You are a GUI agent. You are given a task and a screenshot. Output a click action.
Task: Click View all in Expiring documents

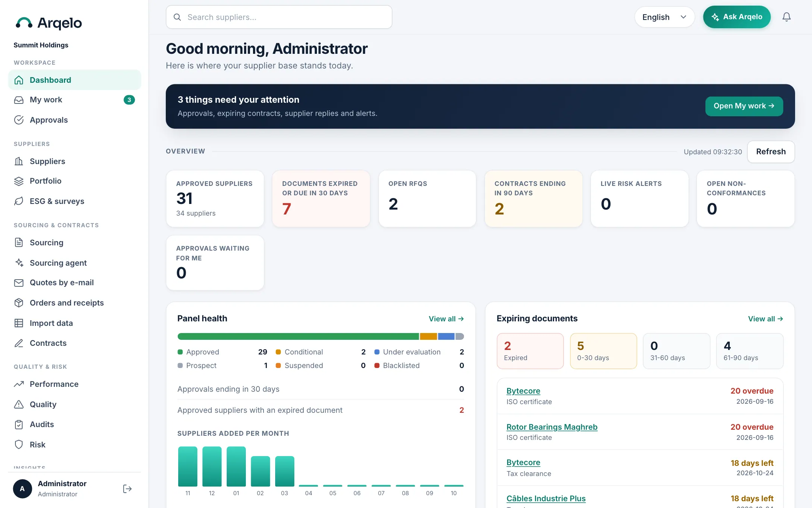pos(765,319)
